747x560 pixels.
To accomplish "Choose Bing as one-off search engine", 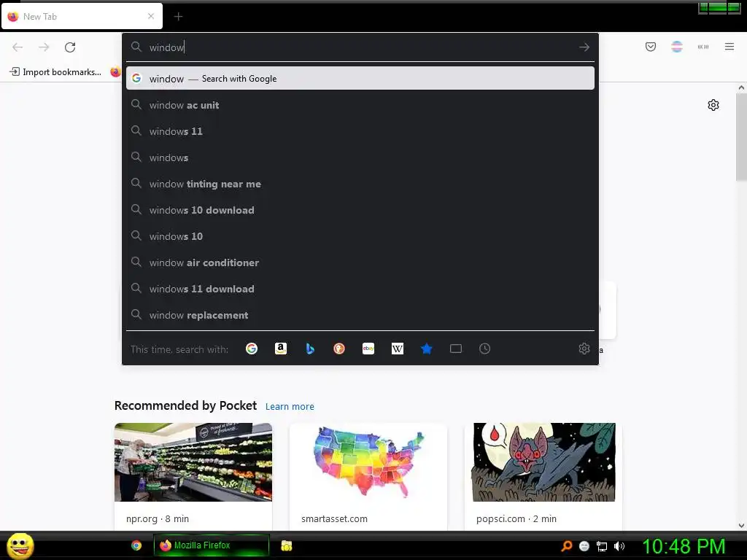I will (309, 349).
